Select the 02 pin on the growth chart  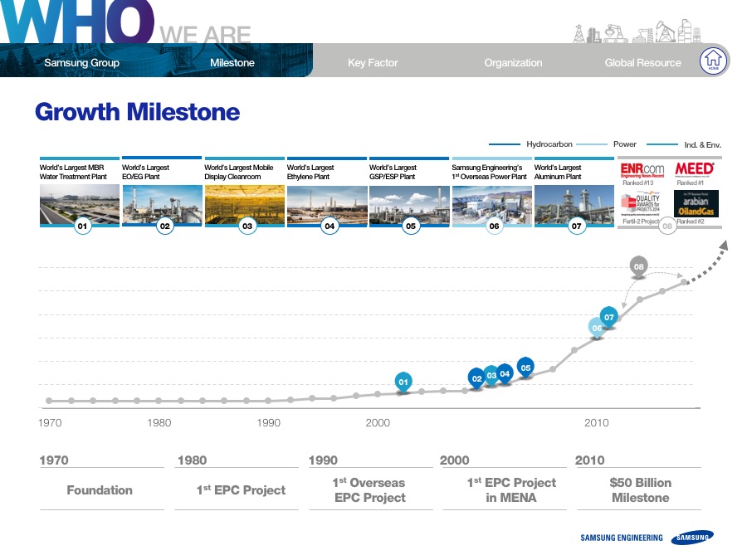click(x=476, y=378)
